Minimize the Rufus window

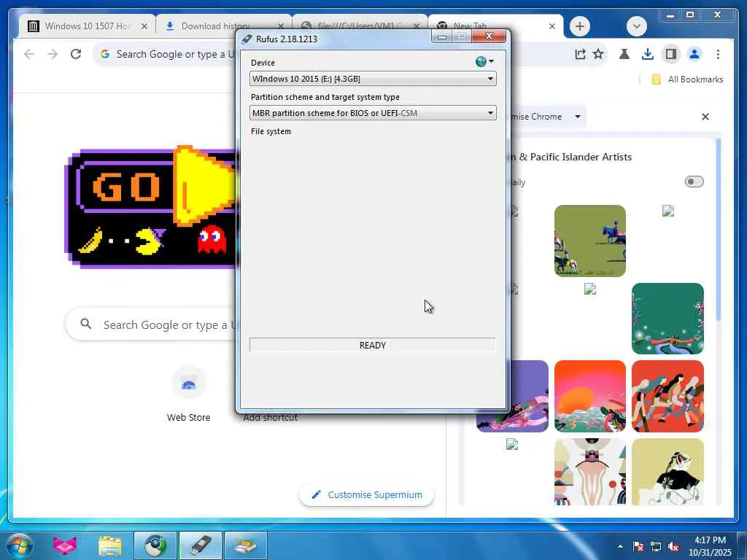point(442,36)
